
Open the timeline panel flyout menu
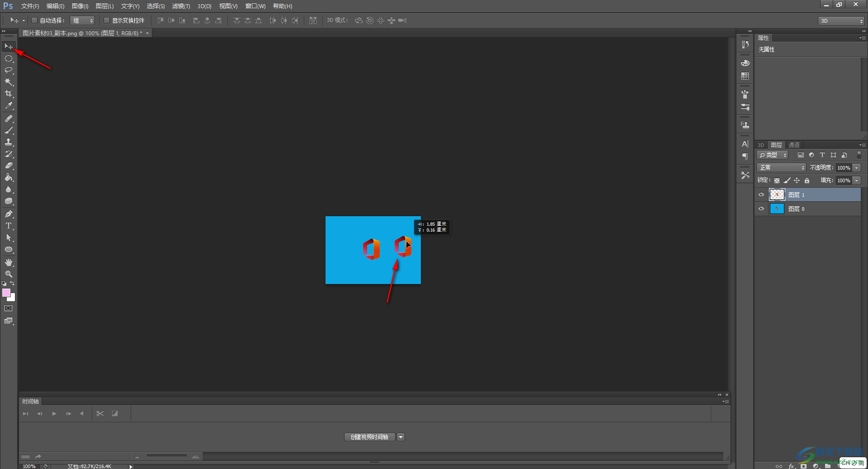pyautogui.click(x=725, y=402)
